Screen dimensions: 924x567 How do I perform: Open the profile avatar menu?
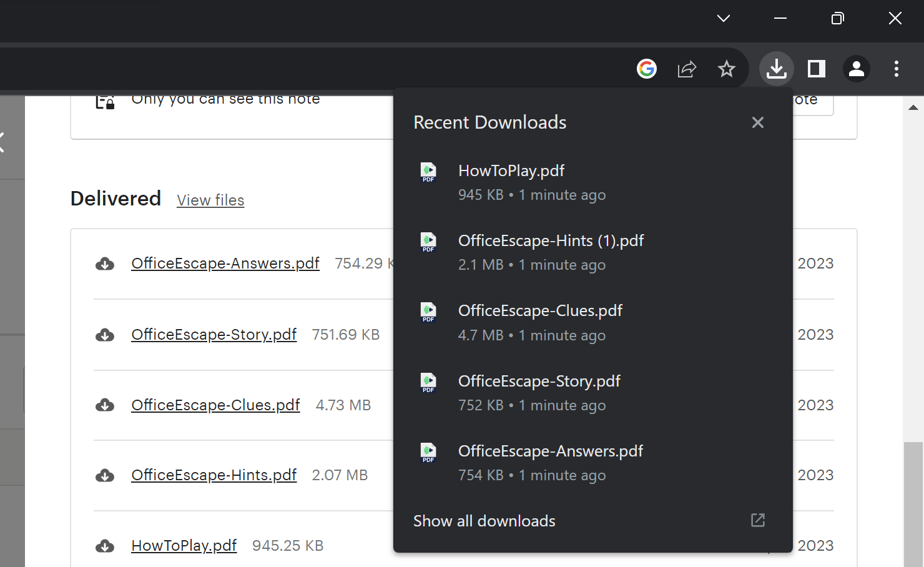tap(857, 69)
